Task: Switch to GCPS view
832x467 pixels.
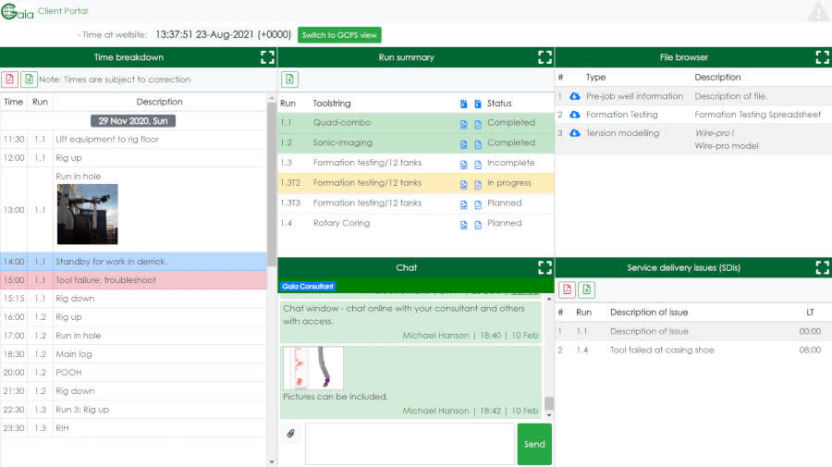Action: pos(340,34)
